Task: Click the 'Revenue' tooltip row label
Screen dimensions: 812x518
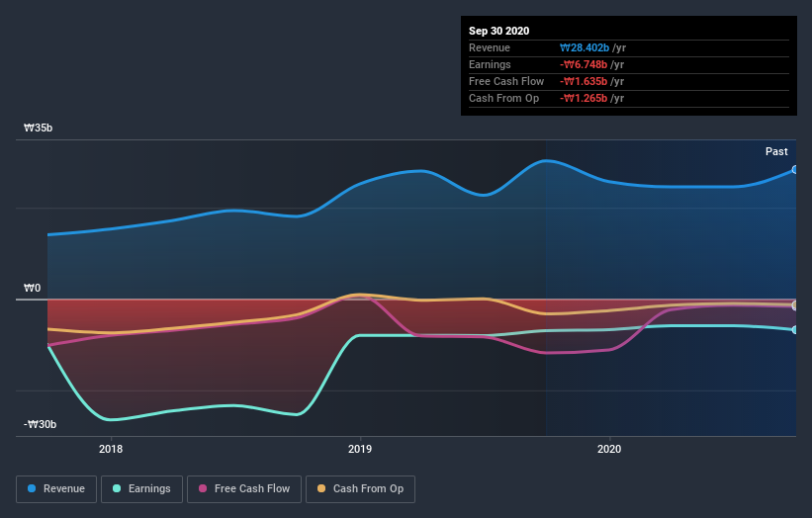Action: (x=490, y=47)
